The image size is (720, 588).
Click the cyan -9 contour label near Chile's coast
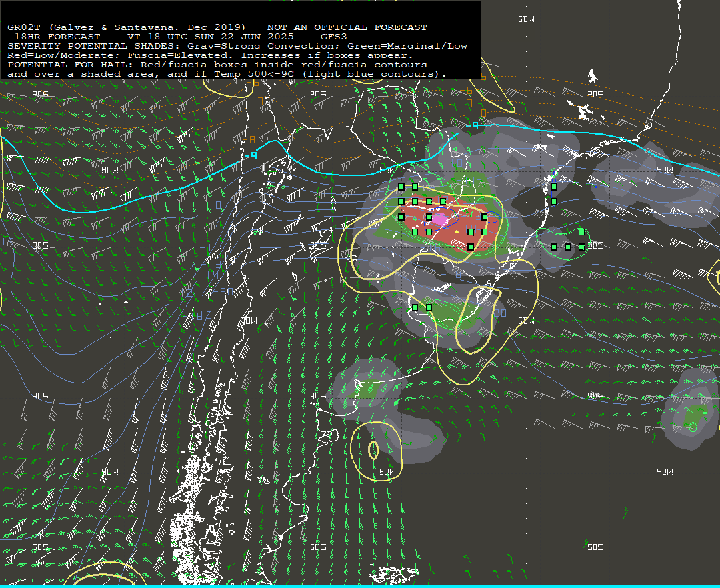pos(251,156)
